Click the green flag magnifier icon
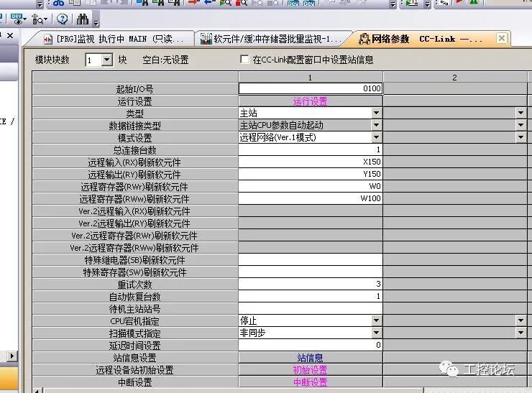532x393 pixels. 225,3
